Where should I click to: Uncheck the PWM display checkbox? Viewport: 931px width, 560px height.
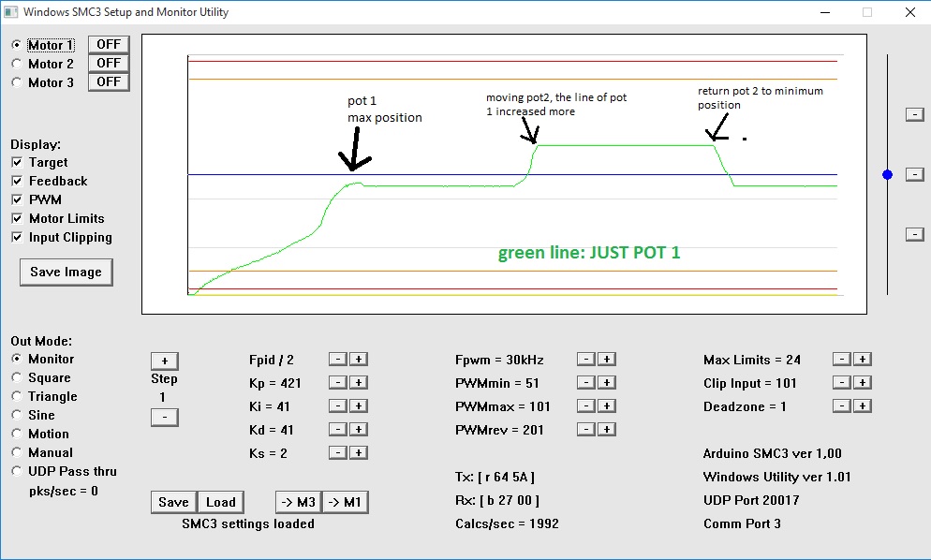(17, 199)
